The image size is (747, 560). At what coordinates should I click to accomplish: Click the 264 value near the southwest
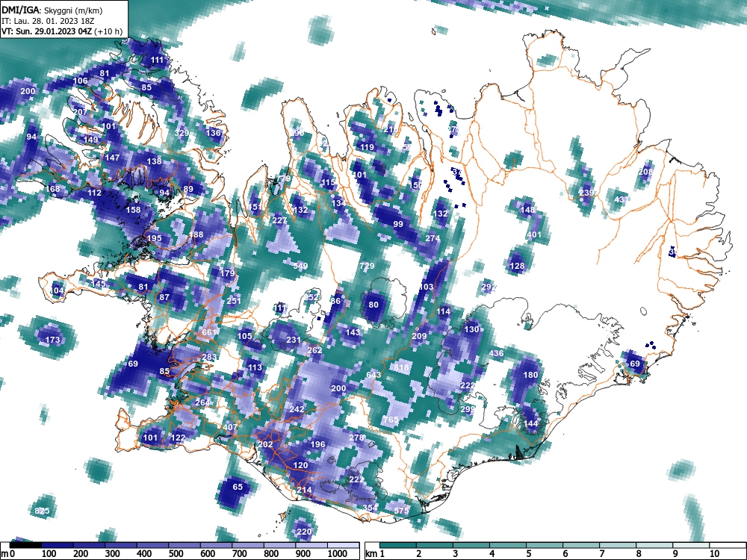pos(202,402)
